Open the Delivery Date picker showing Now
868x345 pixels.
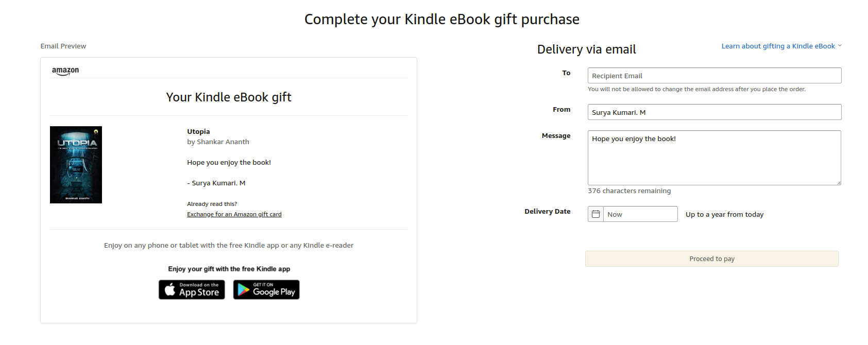pos(640,214)
